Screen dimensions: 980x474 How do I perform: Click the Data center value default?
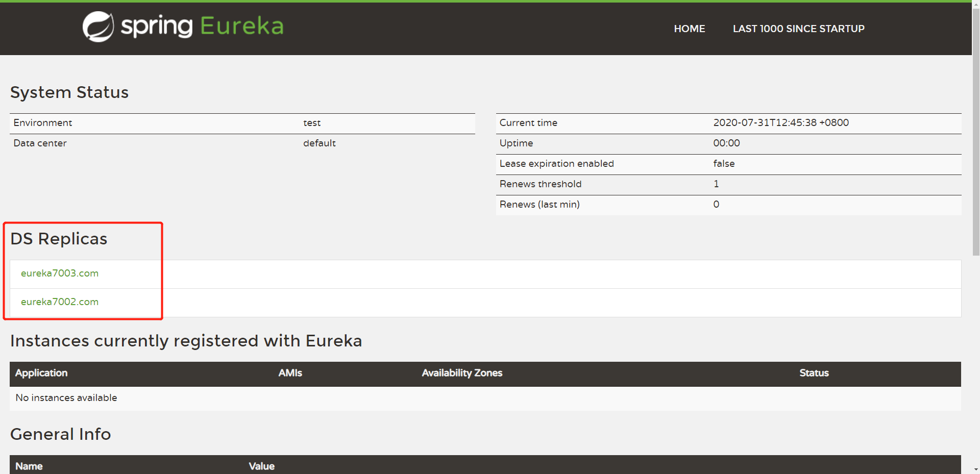pyautogui.click(x=319, y=143)
